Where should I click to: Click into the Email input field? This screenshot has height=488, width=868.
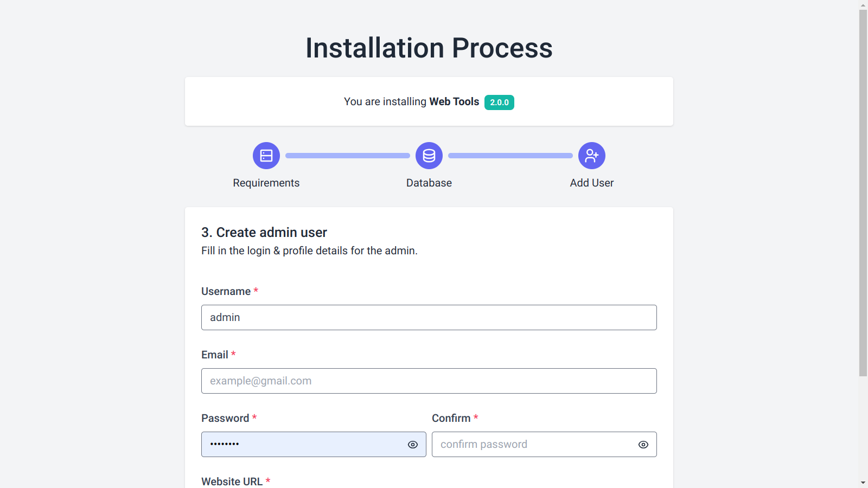pos(429,381)
